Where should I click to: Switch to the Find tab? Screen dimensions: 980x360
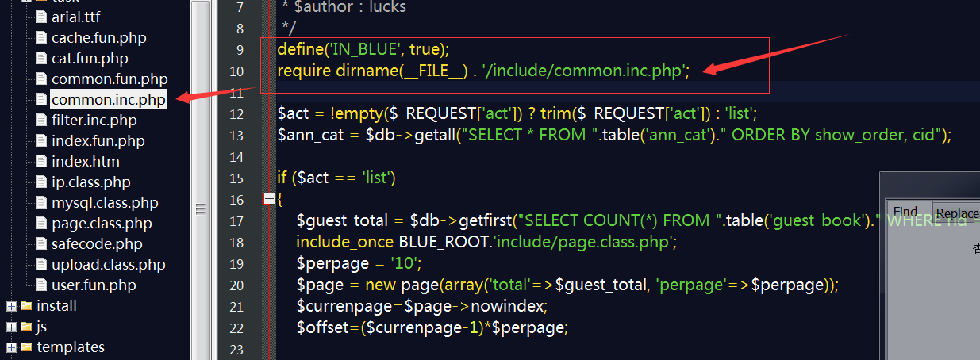tap(905, 212)
